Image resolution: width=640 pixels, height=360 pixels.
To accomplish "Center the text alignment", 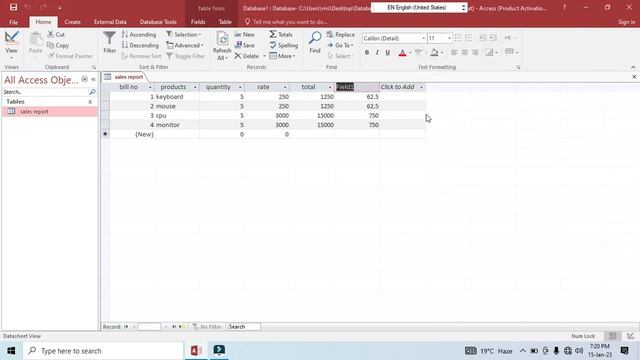I will tap(464, 52).
